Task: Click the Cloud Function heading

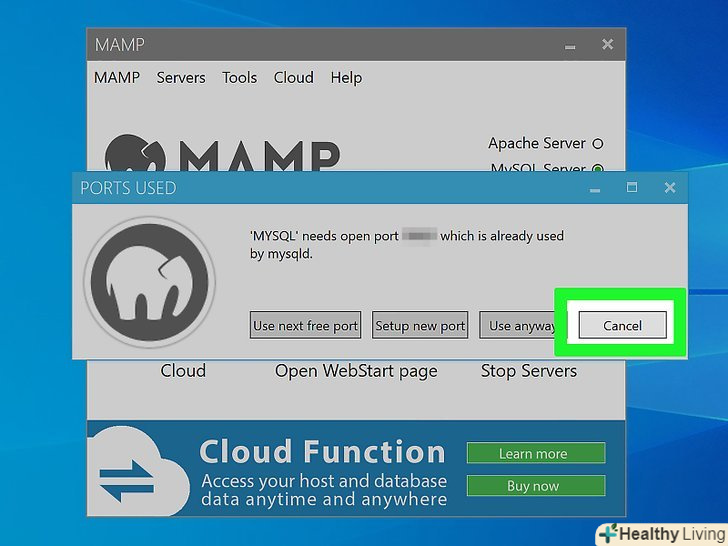Action: click(x=323, y=452)
